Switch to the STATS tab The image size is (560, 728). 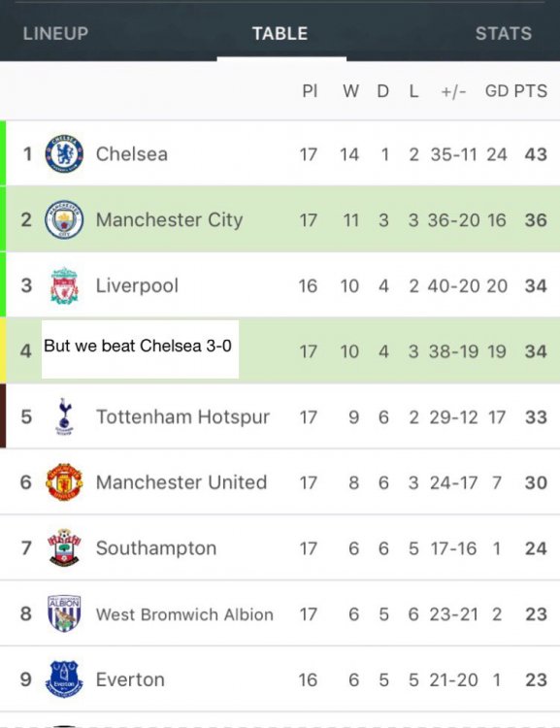click(504, 33)
